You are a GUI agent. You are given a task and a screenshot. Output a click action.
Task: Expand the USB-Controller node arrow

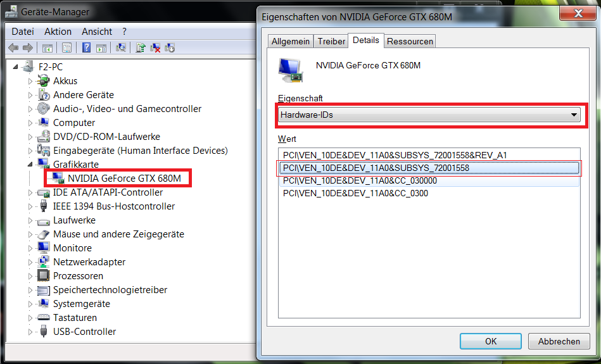(30, 332)
